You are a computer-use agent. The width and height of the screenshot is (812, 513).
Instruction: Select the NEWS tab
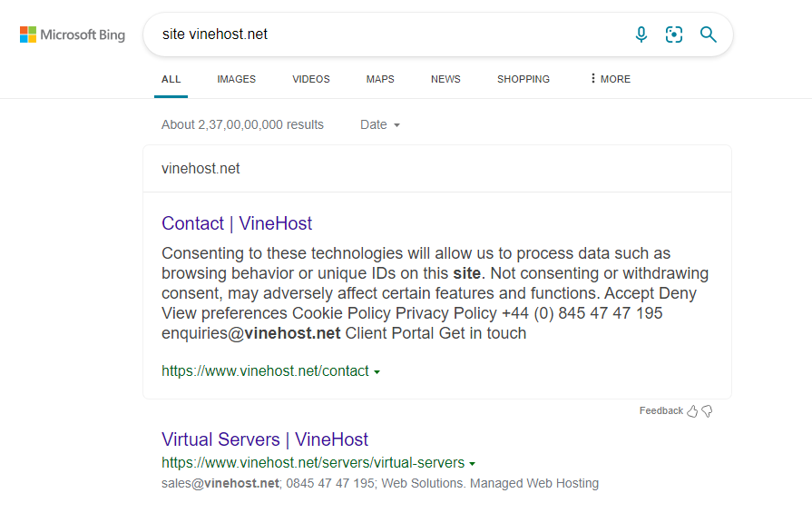tap(445, 79)
